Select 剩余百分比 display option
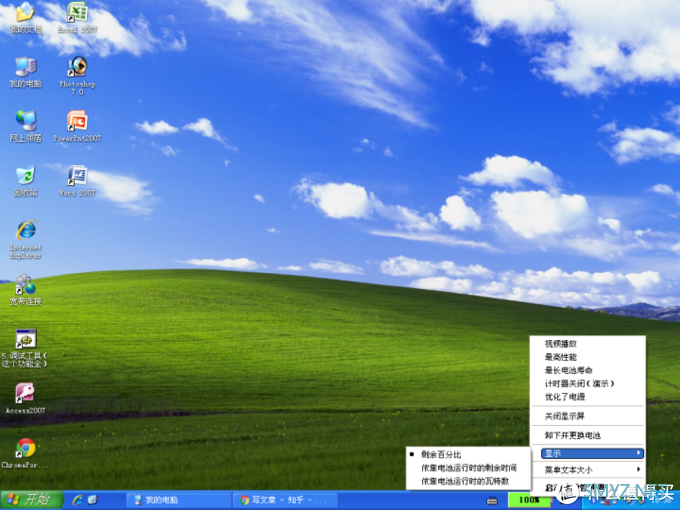 pyautogui.click(x=468, y=454)
